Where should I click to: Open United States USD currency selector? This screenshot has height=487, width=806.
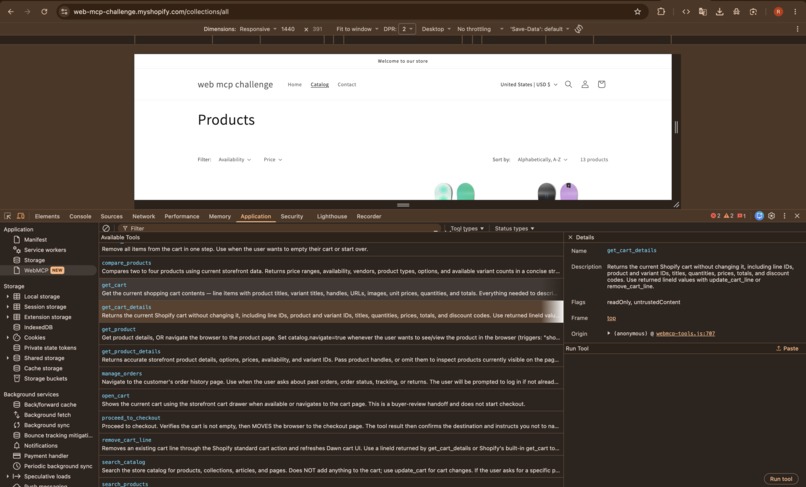pyautogui.click(x=528, y=84)
